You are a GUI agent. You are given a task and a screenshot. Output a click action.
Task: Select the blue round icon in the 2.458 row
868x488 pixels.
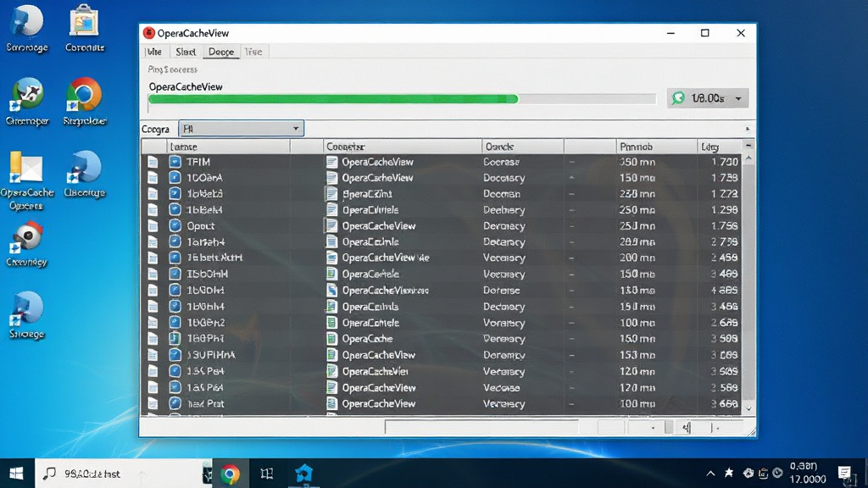tap(175, 258)
